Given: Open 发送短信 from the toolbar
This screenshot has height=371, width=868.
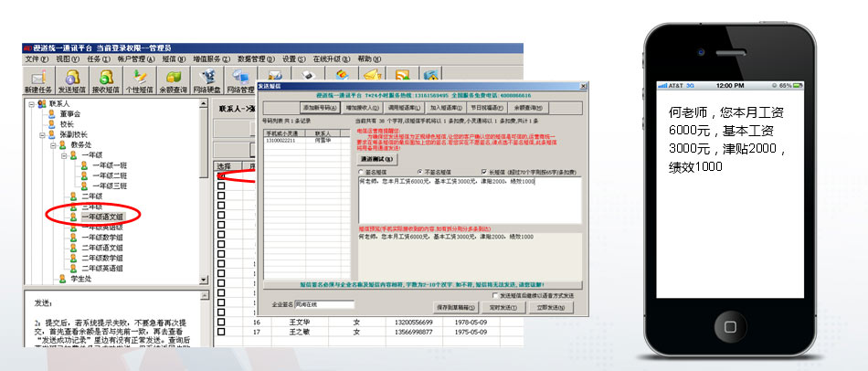Looking at the screenshot, I should coord(73,79).
